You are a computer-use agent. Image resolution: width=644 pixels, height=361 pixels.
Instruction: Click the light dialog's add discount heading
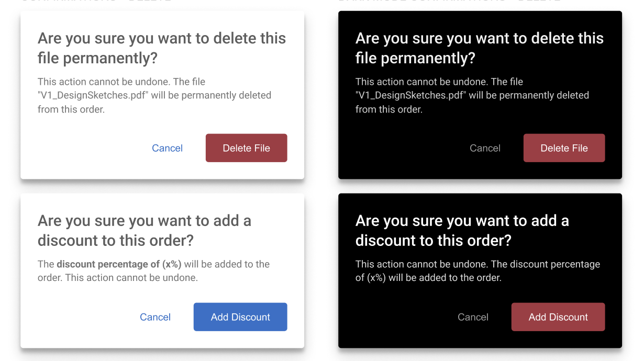145,231
